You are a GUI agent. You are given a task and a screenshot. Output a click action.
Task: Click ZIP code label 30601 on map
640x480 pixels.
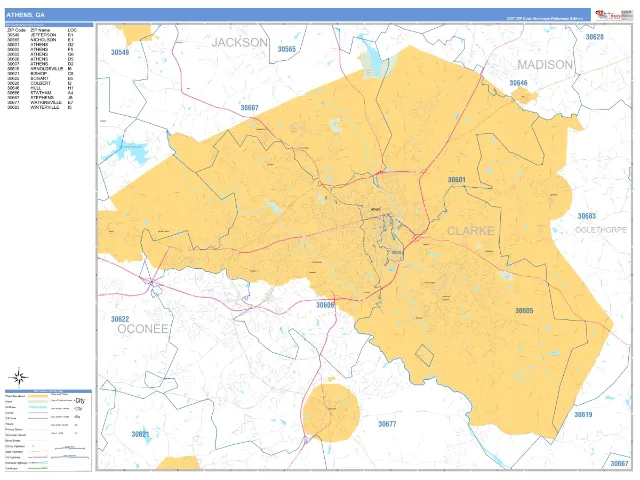coord(457,180)
